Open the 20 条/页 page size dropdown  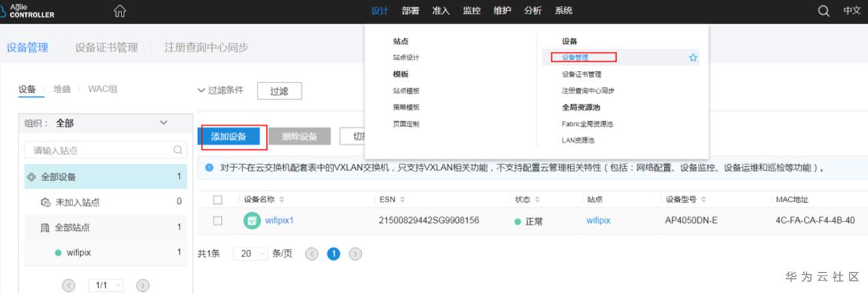(x=251, y=253)
